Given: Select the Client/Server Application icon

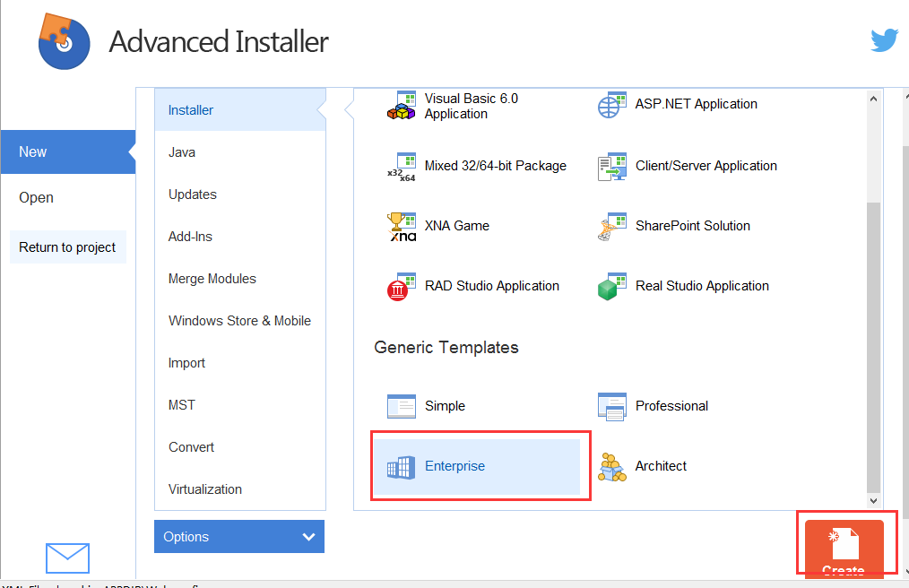Looking at the screenshot, I should click(612, 167).
